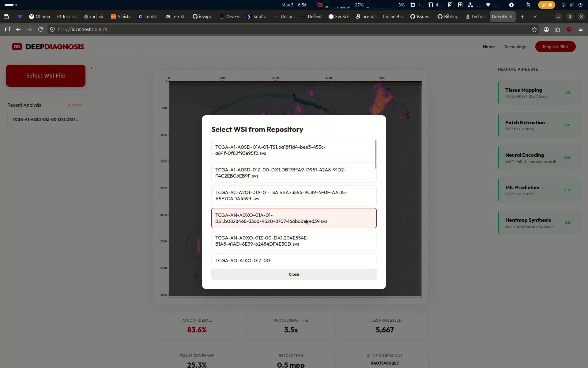
Task: Close the WSI repository dialog
Action: [x=294, y=274]
